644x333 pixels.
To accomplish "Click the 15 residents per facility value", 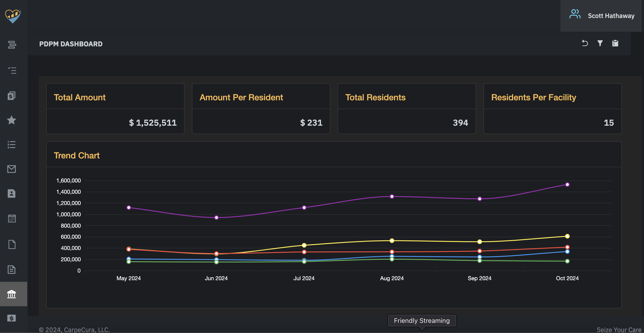I will tap(609, 122).
